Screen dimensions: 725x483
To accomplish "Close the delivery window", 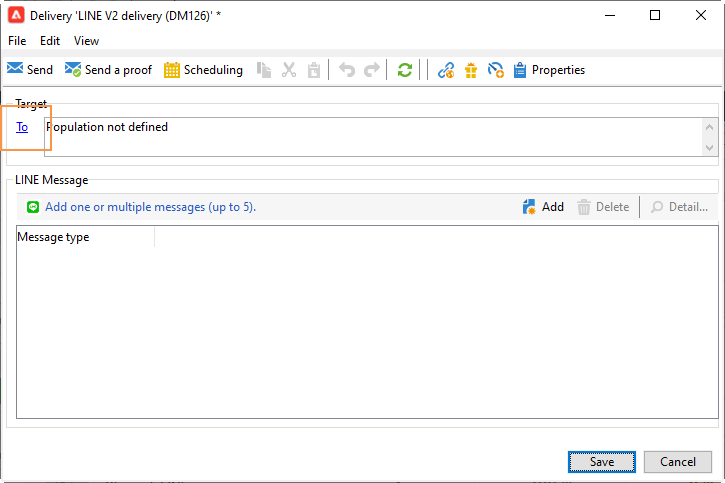I will pyautogui.click(x=701, y=15).
